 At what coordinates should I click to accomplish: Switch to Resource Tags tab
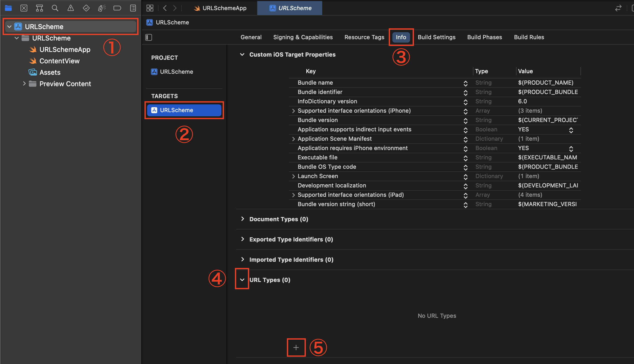(x=364, y=37)
